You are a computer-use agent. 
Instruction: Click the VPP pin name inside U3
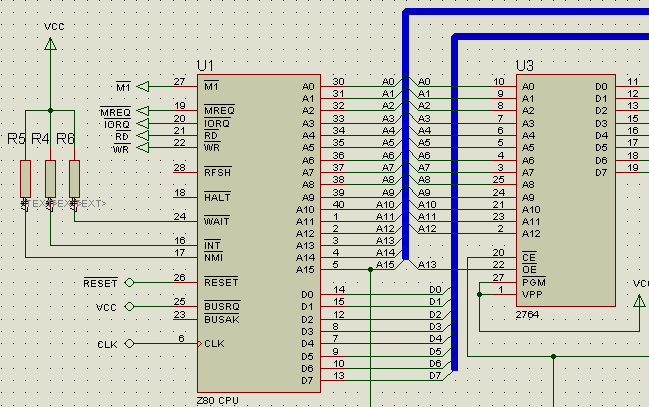pos(532,294)
